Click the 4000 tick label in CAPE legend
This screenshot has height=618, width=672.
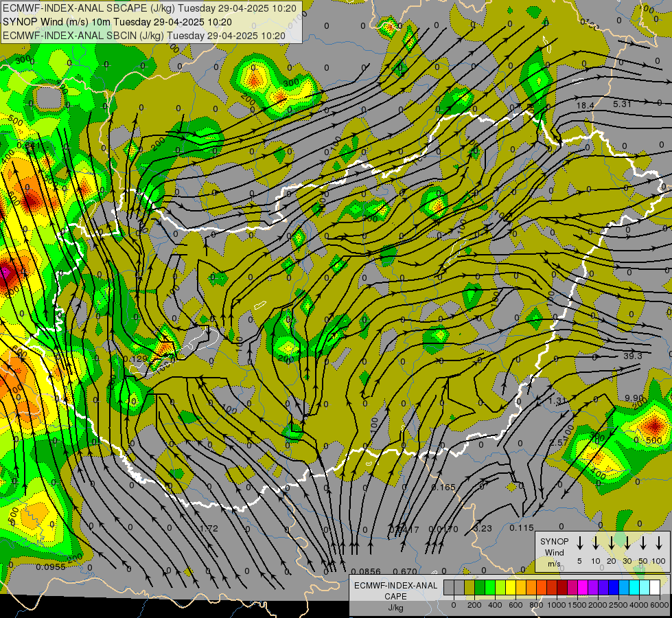tap(638, 605)
